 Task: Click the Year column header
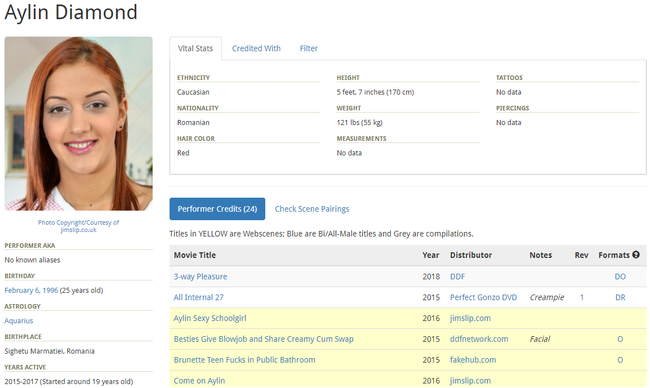pyautogui.click(x=431, y=255)
